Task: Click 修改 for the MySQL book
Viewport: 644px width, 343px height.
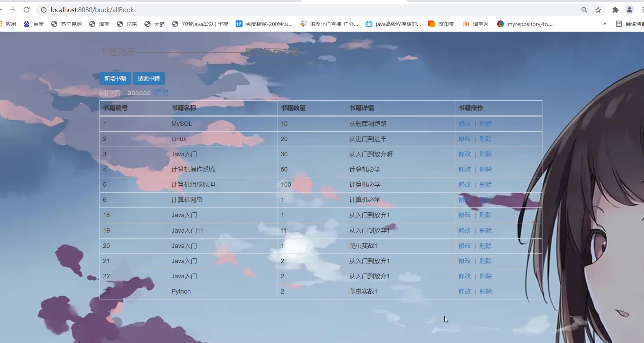Action: [x=465, y=124]
